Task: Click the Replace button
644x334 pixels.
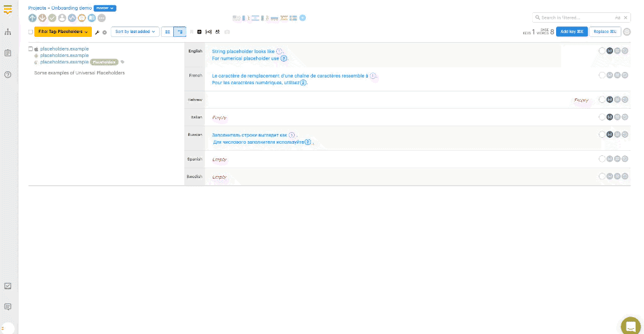Action: 605,32
